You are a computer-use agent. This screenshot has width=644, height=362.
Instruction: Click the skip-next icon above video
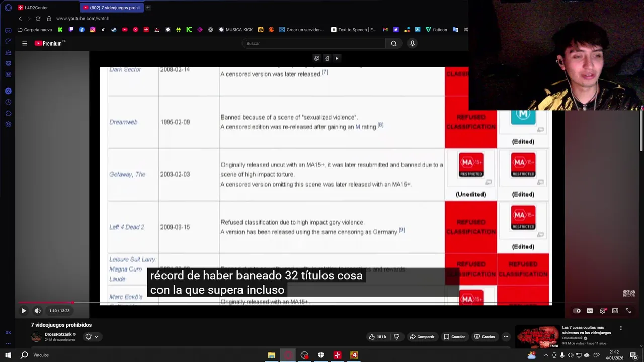[337, 58]
